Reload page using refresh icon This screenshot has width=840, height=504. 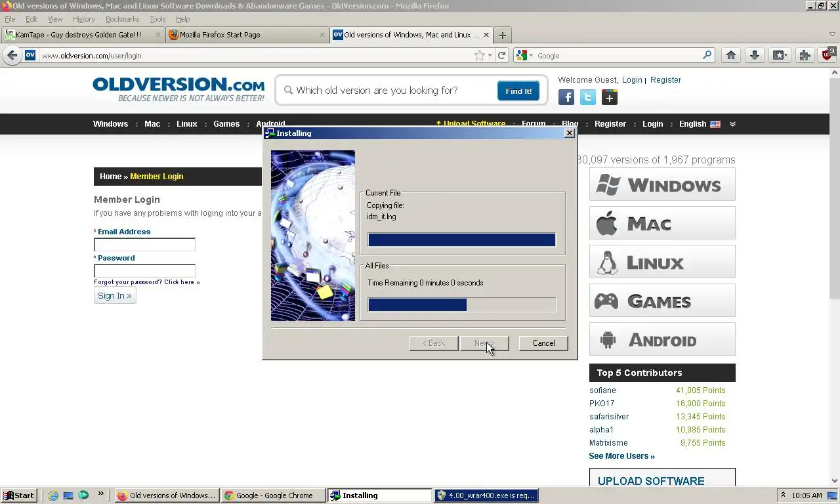502,56
